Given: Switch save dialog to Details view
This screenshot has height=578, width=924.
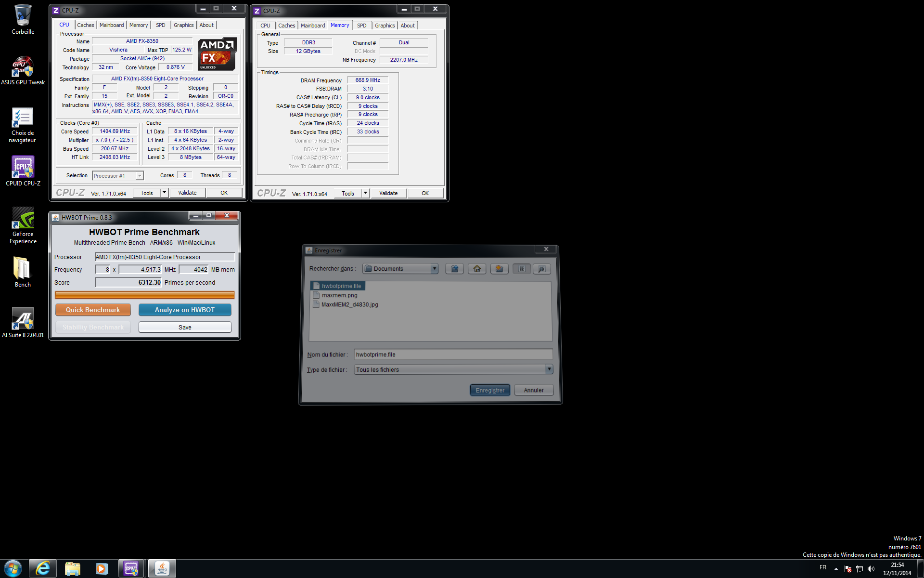Looking at the screenshot, I should click(541, 269).
